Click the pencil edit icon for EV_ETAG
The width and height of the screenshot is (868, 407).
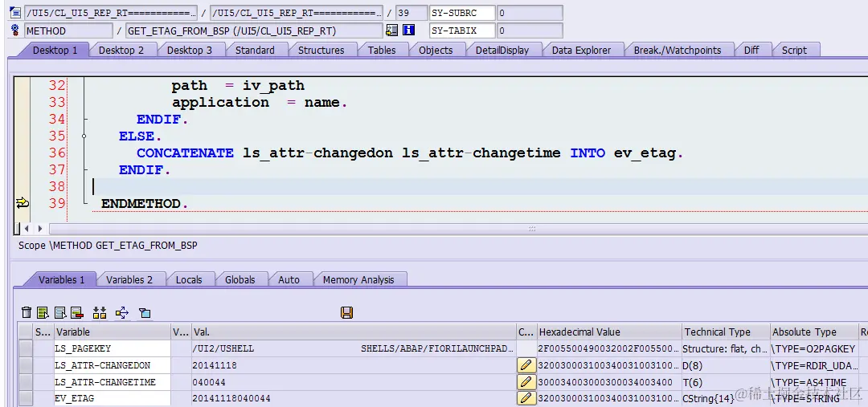click(526, 398)
